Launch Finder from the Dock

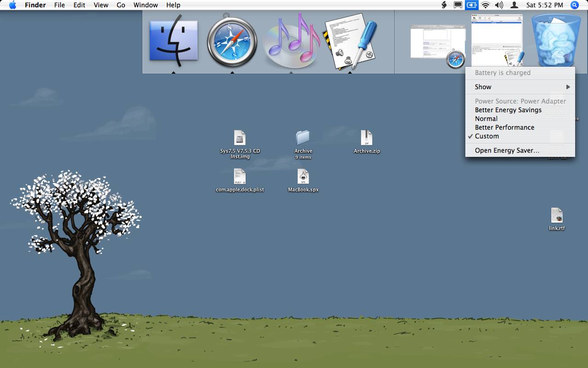click(174, 41)
